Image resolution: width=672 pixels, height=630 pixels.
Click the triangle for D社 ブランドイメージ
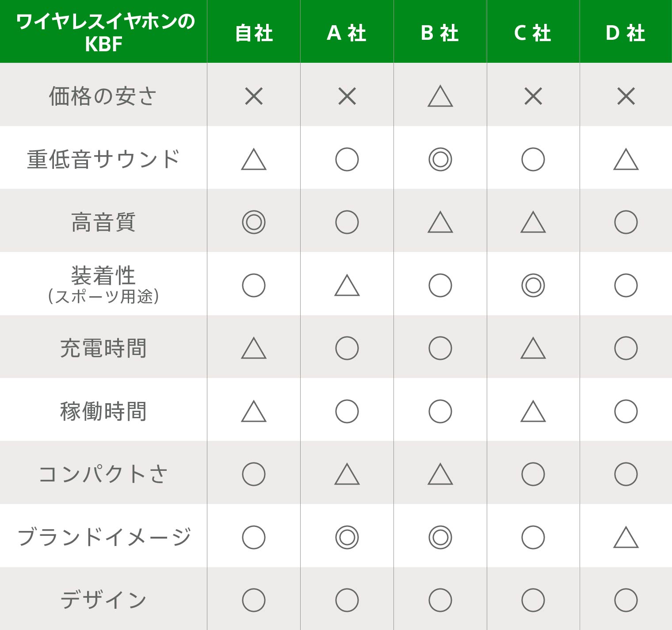(x=626, y=538)
